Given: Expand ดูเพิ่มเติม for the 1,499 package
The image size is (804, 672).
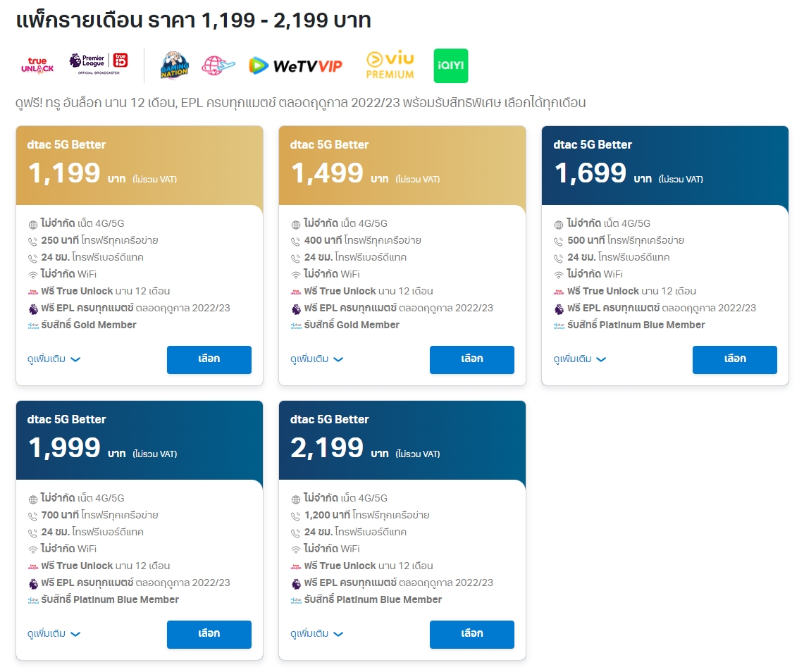Looking at the screenshot, I should pos(316,359).
